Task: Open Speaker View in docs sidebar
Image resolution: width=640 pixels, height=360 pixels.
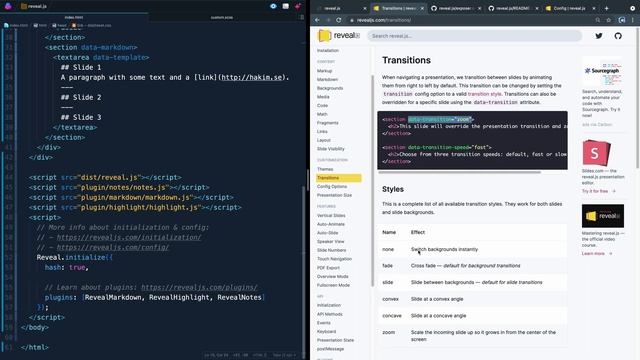Action: pyautogui.click(x=330, y=242)
